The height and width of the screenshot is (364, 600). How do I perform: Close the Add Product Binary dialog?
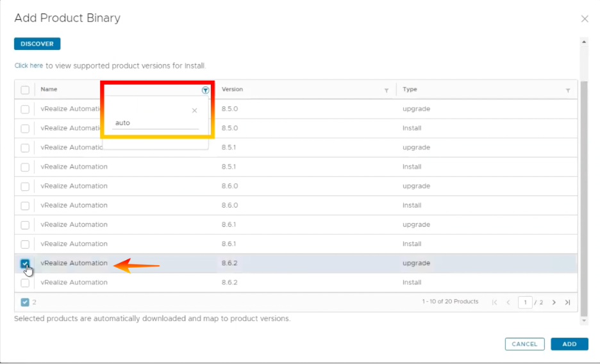(x=585, y=19)
